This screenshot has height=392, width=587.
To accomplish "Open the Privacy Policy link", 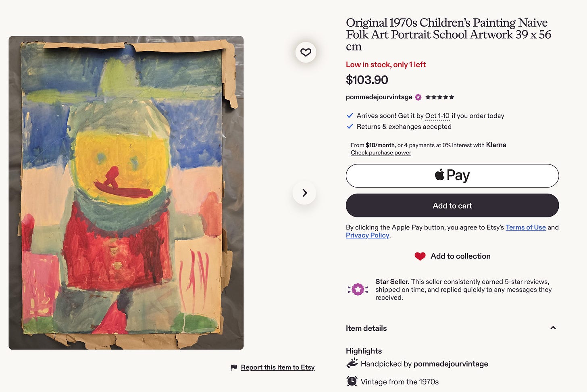I will (x=367, y=236).
